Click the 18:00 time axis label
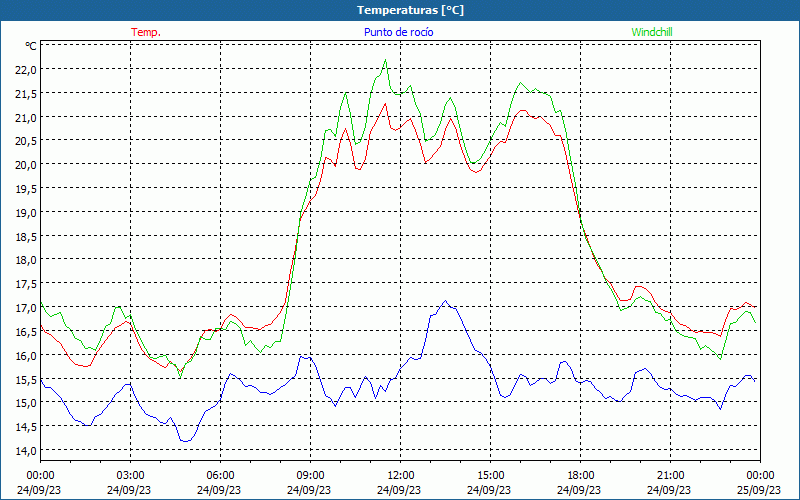800x500 pixels. pyautogui.click(x=580, y=476)
